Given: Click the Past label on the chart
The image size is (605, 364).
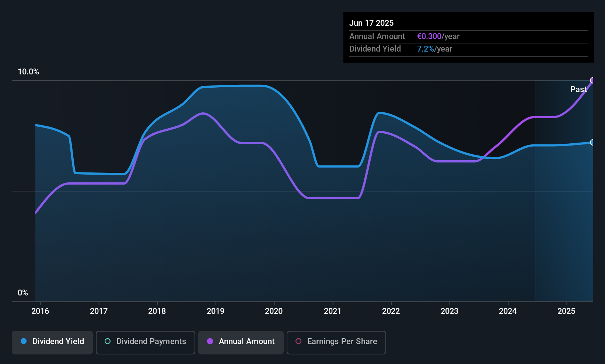Looking at the screenshot, I should click(x=578, y=89).
